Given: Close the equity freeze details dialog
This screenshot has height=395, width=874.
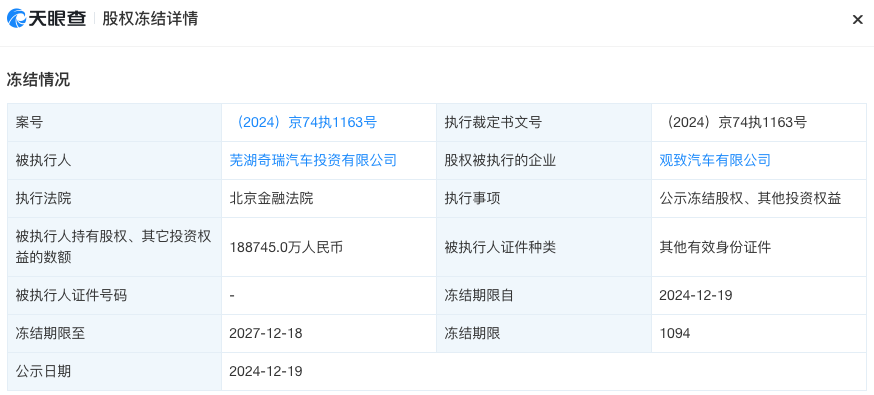Looking at the screenshot, I should [x=857, y=19].
